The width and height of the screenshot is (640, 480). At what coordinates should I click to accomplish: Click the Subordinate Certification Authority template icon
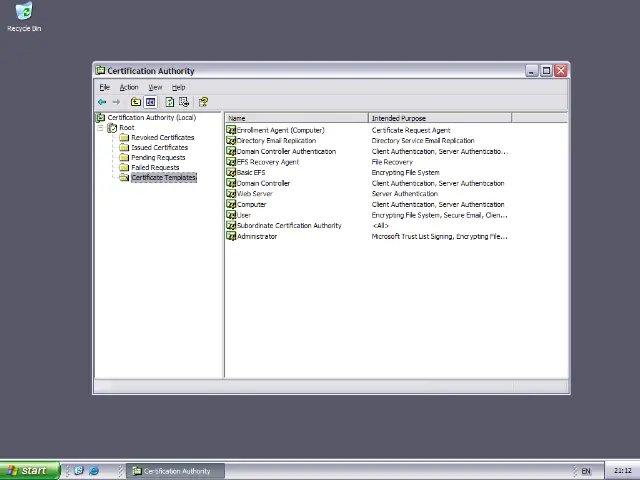click(x=231, y=225)
